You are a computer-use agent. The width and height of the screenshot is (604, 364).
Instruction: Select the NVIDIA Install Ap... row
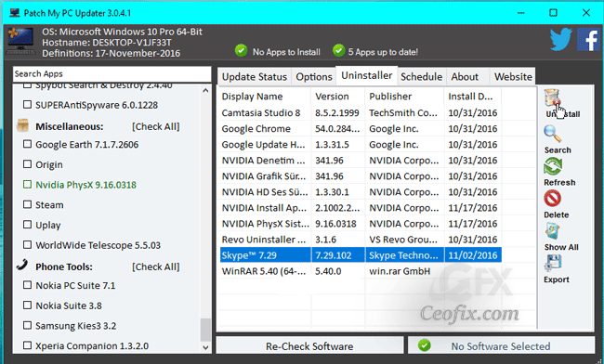[x=361, y=208]
